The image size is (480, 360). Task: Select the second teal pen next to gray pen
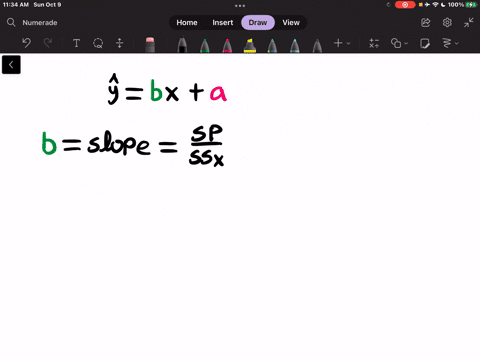point(295,45)
